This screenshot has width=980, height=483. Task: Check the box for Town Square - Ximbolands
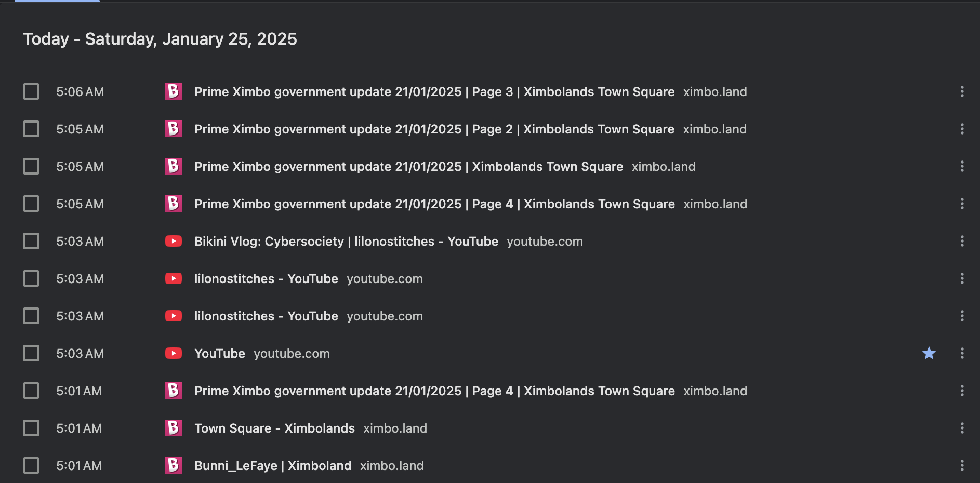31,428
